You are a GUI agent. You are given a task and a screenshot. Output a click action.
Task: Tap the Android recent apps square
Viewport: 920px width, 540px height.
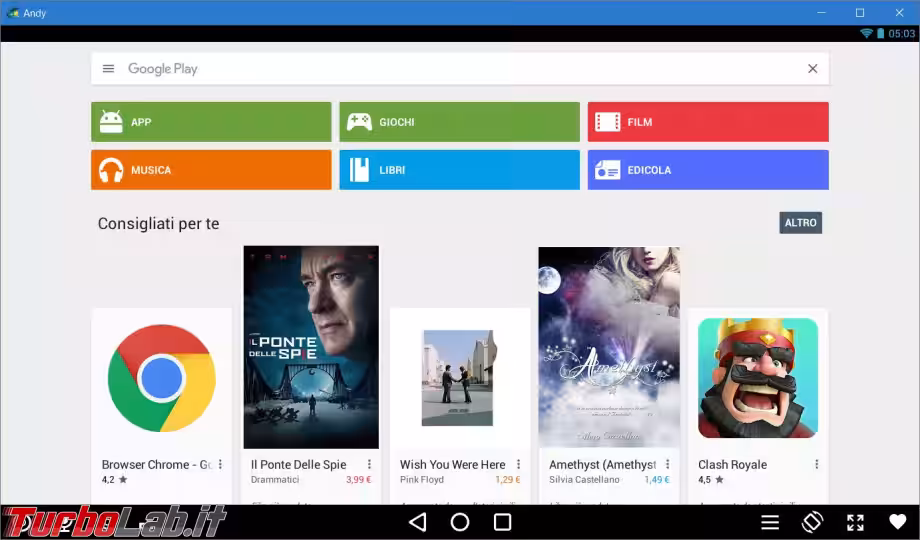(x=503, y=522)
